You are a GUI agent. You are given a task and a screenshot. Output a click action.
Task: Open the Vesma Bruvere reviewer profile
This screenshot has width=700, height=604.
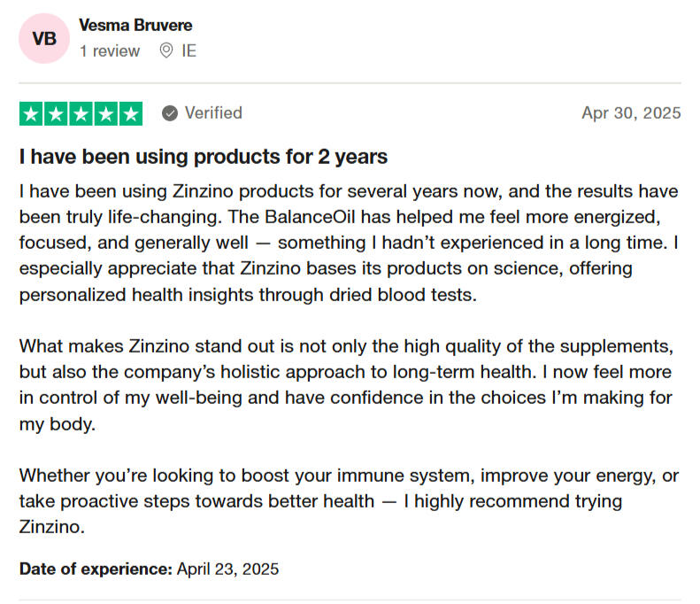tap(135, 25)
